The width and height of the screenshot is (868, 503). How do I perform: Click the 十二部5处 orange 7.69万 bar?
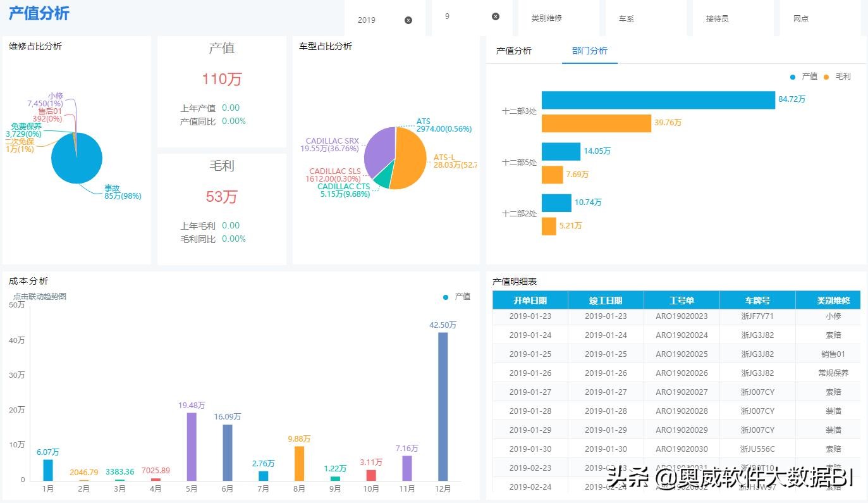click(x=552, y=175)
